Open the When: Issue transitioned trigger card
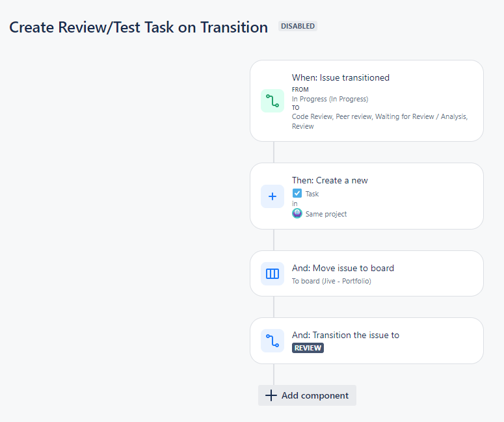Image resolution: width=504 pixels, height=422 pixels. (367, 101)
